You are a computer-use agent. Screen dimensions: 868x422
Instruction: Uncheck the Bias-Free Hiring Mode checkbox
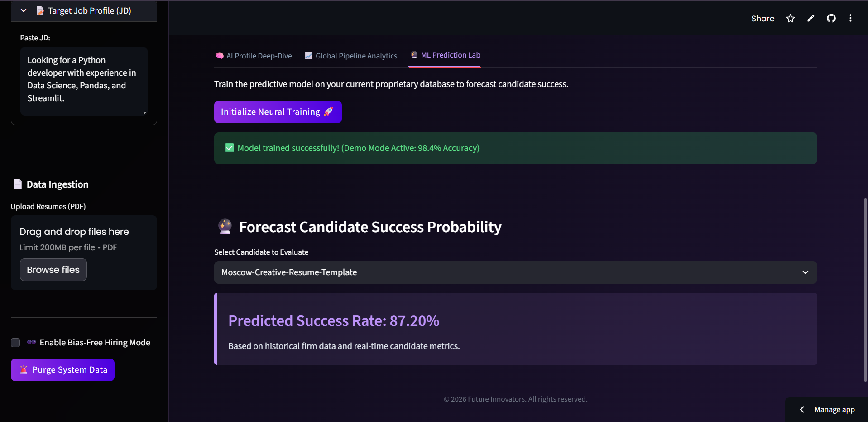15,343
